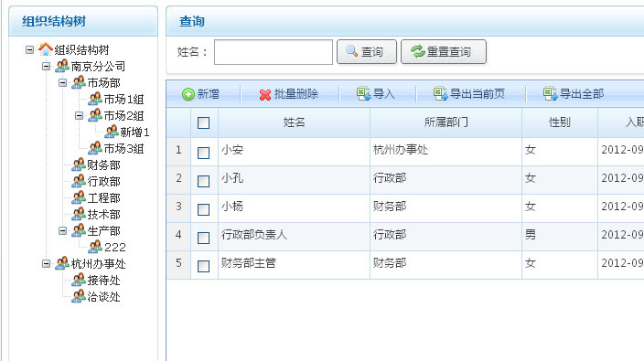This screenshot has height=361, width=644.
Task: Click the 导出当前页 toolbar label
Action: pyautogui.click(x=478, y=94)
